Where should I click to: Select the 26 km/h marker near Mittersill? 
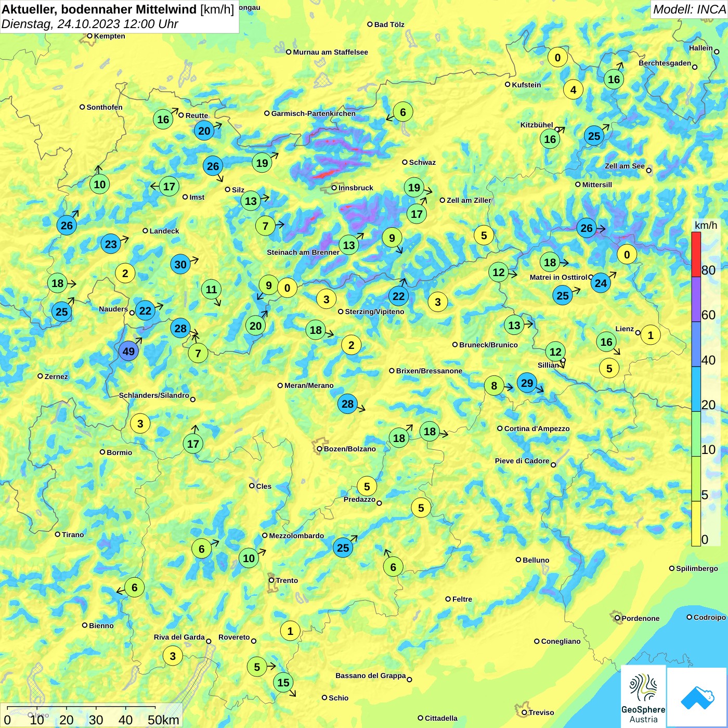click(587, 228)
